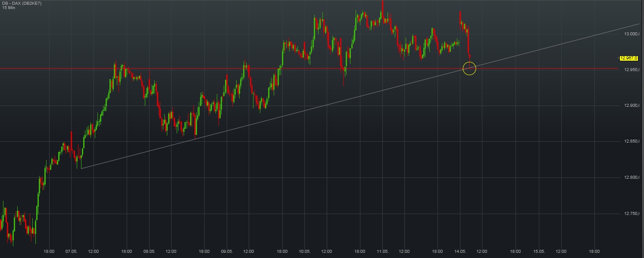Click the 12.900 price axis label
Image resolution: width=644 pixels, height=258 pixels.
(631, 105)
